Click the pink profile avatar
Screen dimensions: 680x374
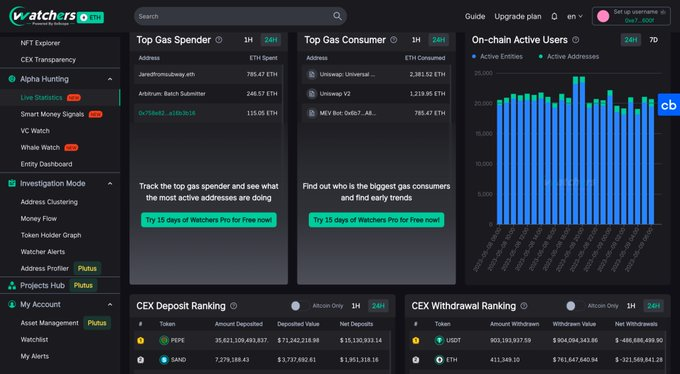coord(603,16)
